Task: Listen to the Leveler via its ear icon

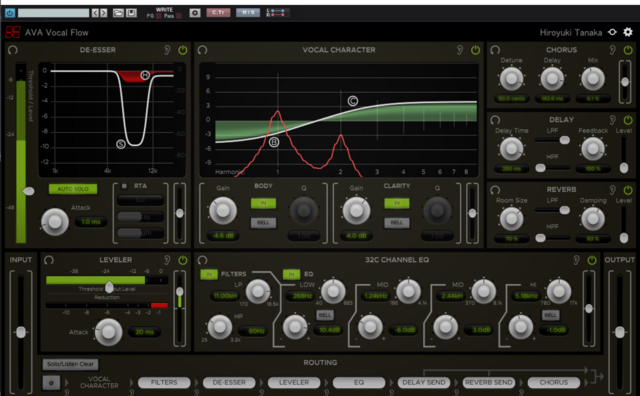Action: 167,260
